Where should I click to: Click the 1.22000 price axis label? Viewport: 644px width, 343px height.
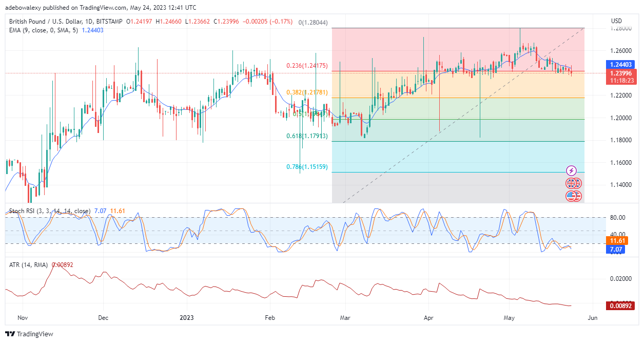(x=620, y=96)
